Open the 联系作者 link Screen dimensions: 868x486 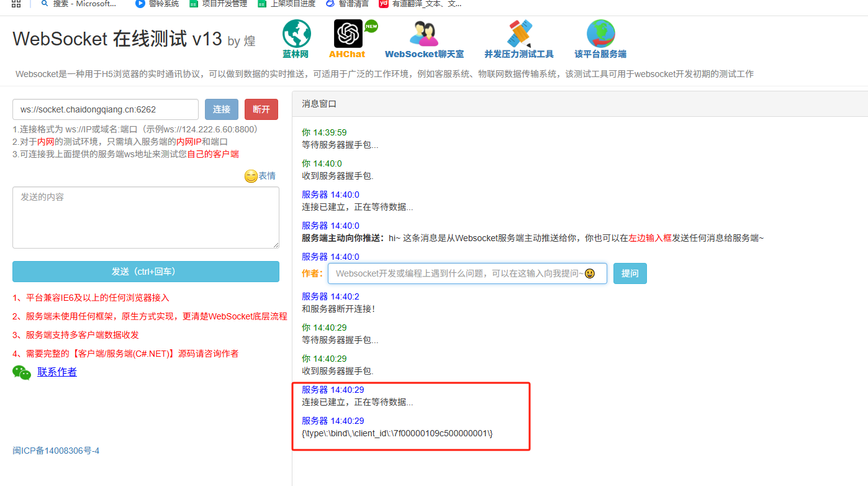pos(57,372)
